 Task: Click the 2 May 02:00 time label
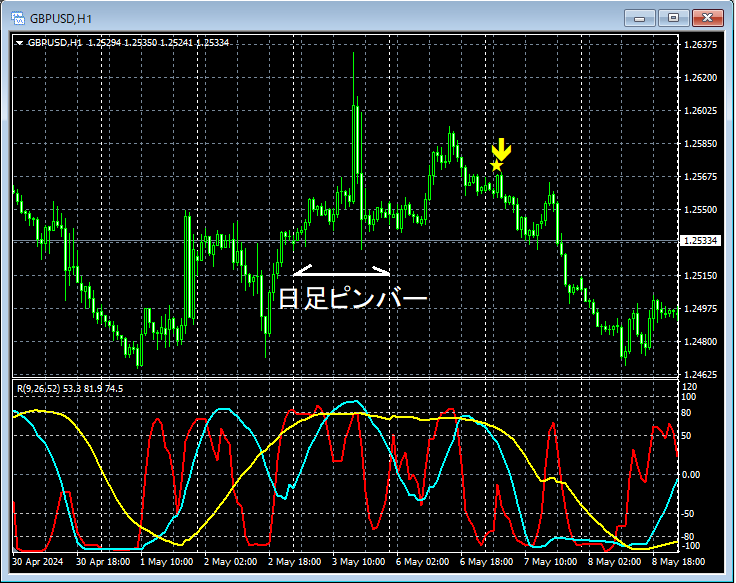(x=230, y=562)
